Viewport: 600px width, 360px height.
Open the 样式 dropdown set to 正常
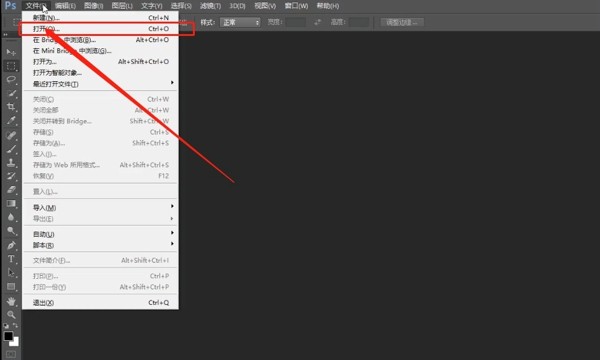click(240, 23)
